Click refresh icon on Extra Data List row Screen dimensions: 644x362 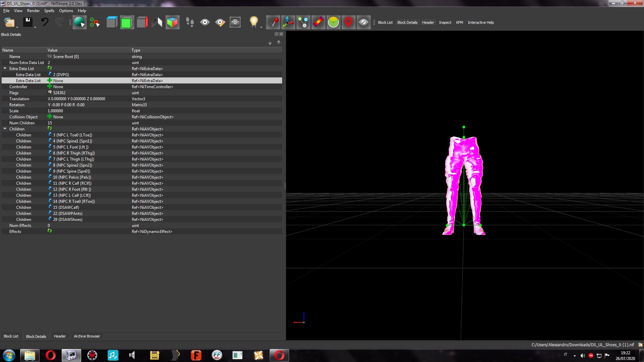[x=50, y=68]
